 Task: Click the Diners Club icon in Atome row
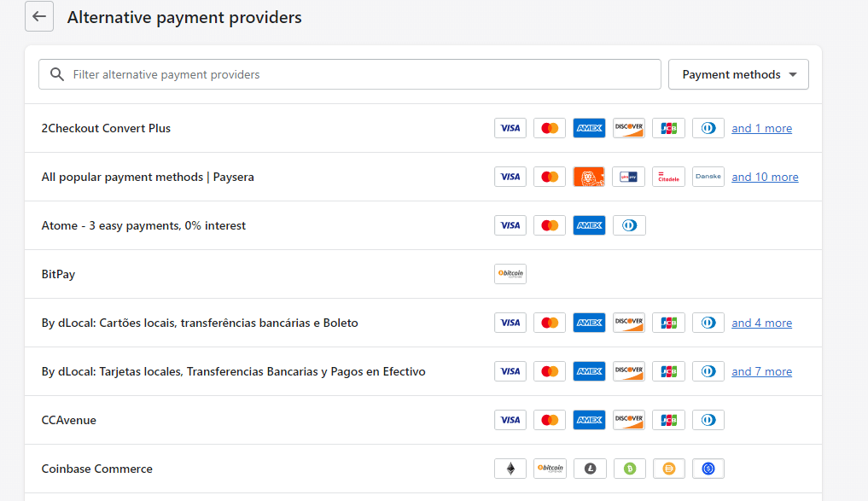[x=629, y=225]
